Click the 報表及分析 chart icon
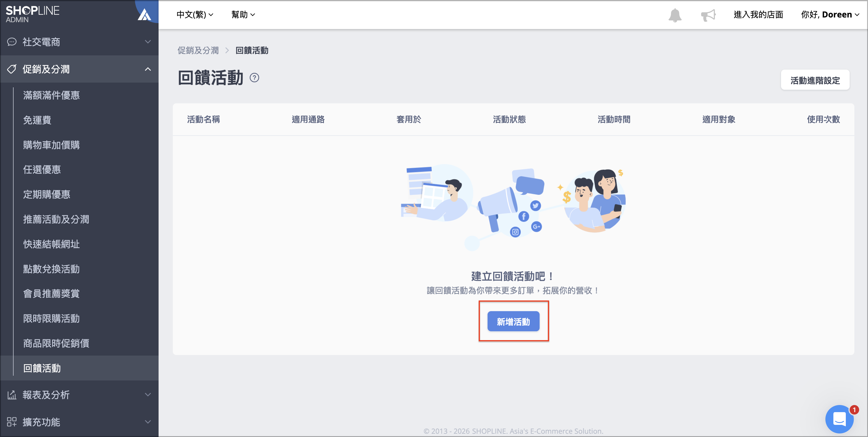Viewport: 868px width, 437px height. click(12, 395)
